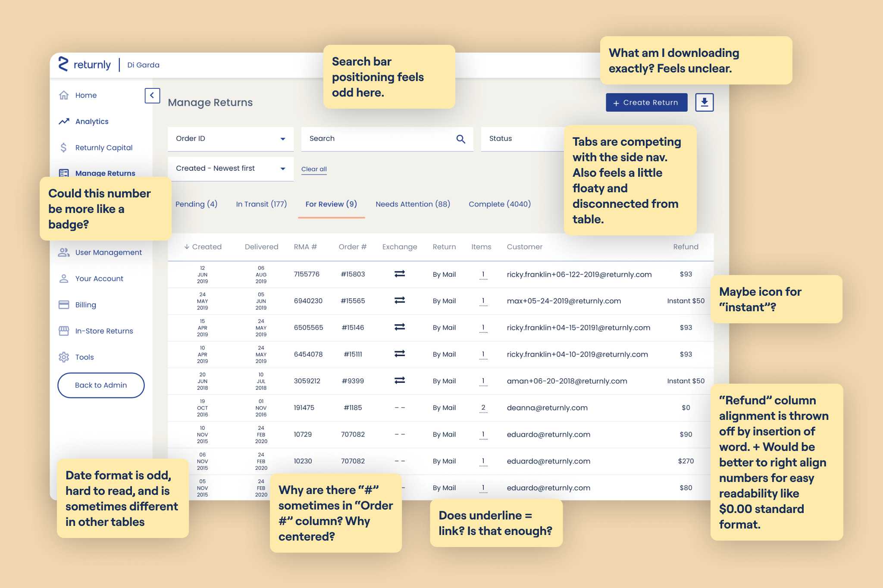883x588 pixels.
Task: Click the search magnifier icon
Action: coord(461,139)
